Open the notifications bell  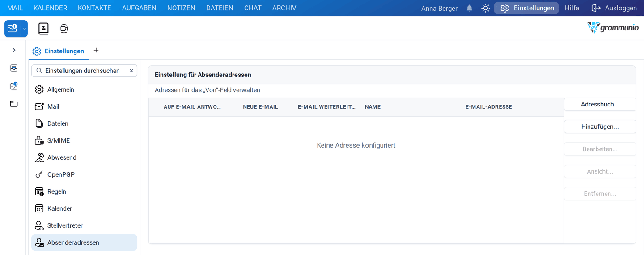(x=470, y=8)
